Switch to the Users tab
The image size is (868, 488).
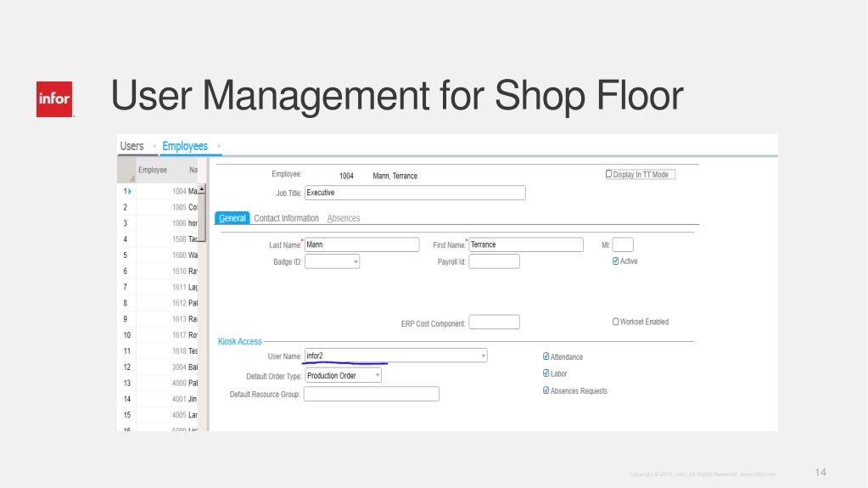point(132,146)
